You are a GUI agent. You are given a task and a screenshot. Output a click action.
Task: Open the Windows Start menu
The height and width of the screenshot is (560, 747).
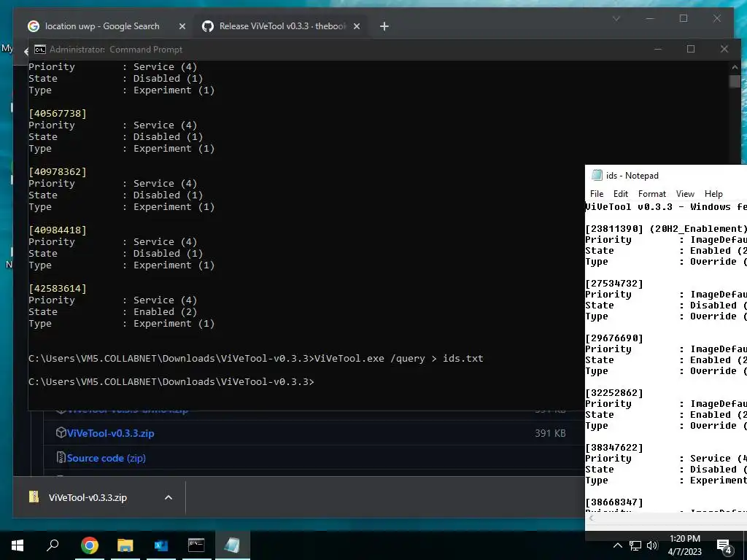(x=18, y=545)
